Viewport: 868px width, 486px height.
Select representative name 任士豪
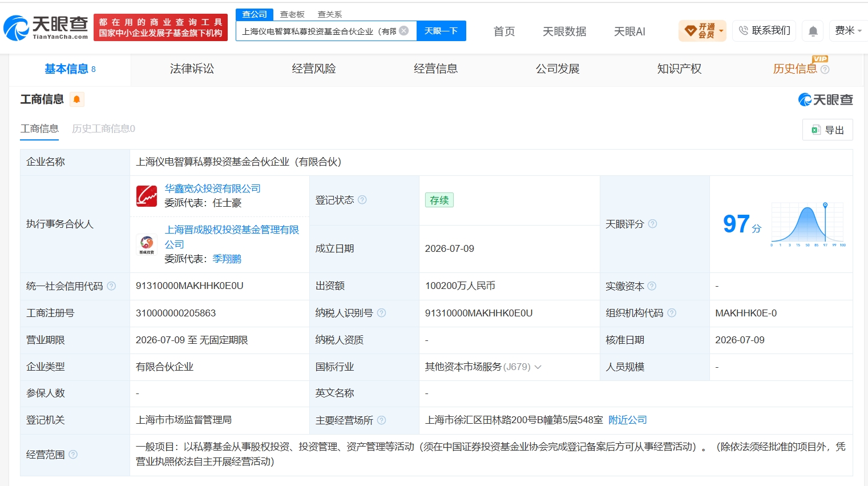tap(227, 203)
